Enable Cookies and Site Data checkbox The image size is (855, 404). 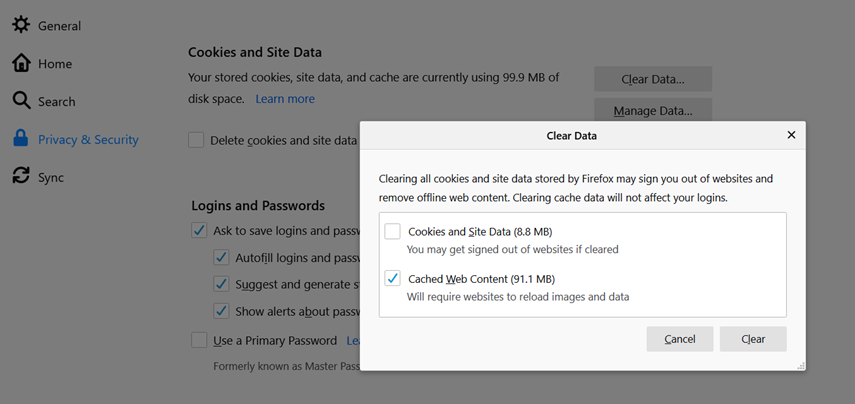tap(393, 231)
